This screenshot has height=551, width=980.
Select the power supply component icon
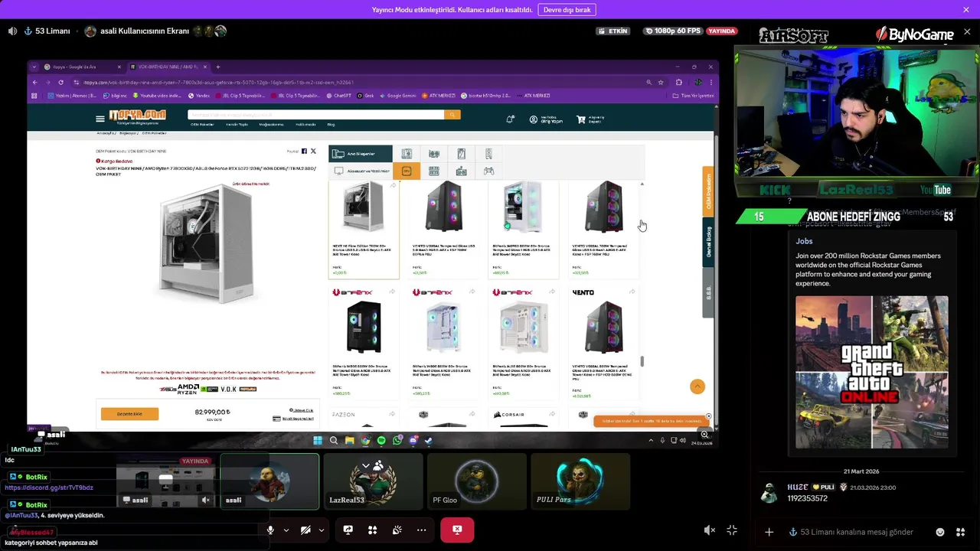click(x=461, y=171)
